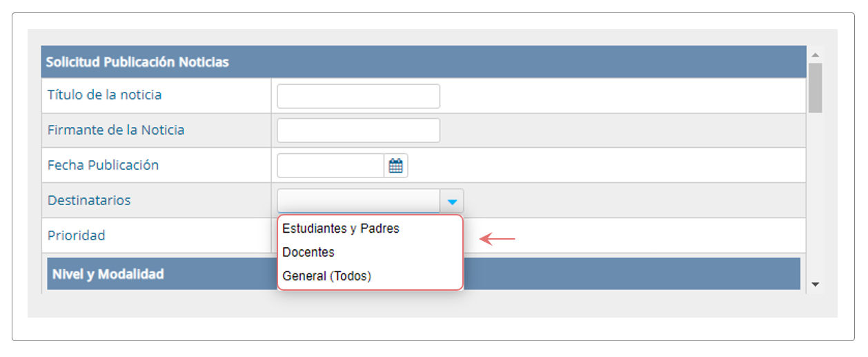The width and height of the screenshot is (868, 357).
Task: Click the Destinatarios label
Action: 89,200
